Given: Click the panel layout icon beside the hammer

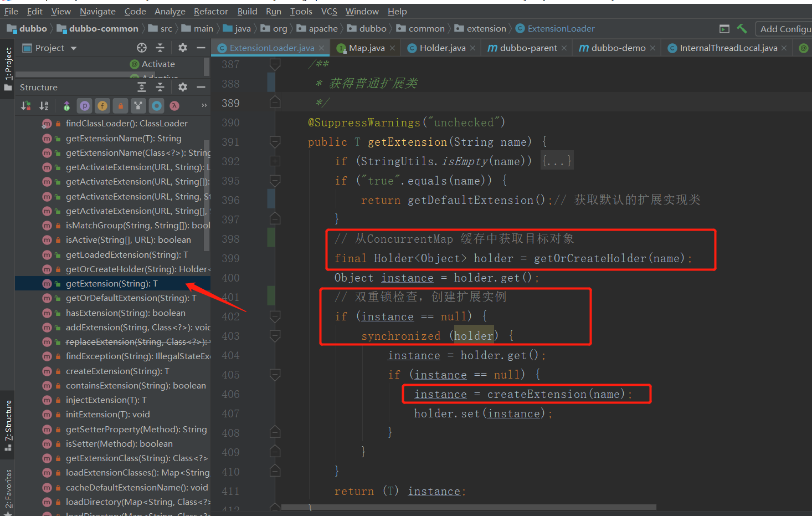Looking at the screenshot, I should point(724,28).
